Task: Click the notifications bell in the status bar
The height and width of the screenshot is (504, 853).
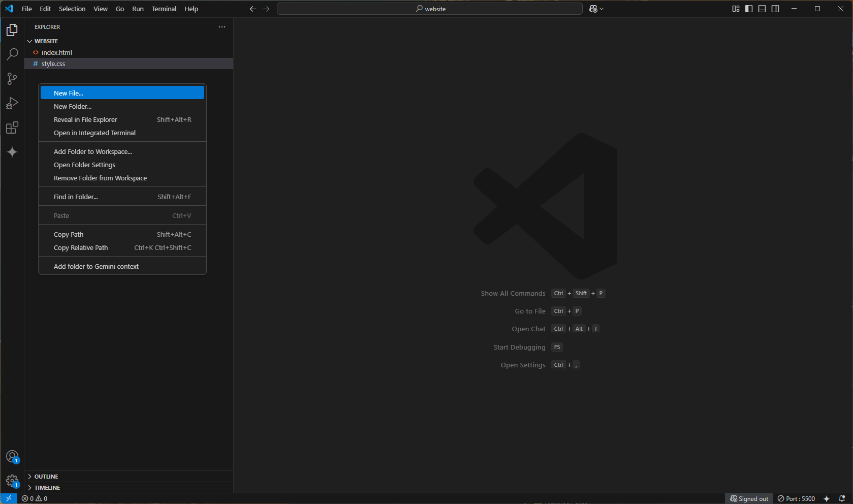Action: (x=843, y=498)
